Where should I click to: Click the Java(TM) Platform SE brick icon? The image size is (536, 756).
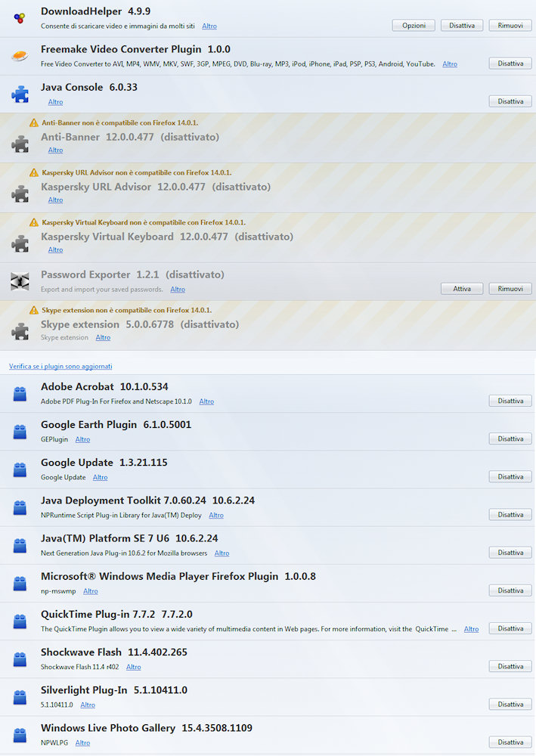click(x=20, y=545)
